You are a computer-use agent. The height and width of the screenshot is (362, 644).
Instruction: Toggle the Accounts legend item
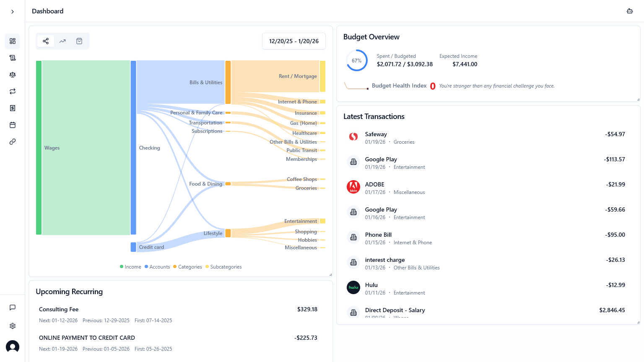157,266
